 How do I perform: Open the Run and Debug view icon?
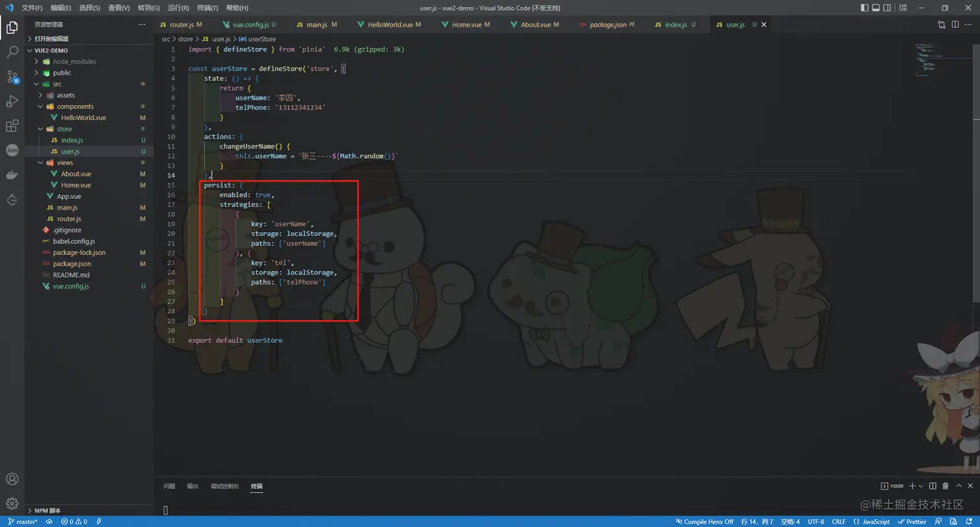click(12, 101)
